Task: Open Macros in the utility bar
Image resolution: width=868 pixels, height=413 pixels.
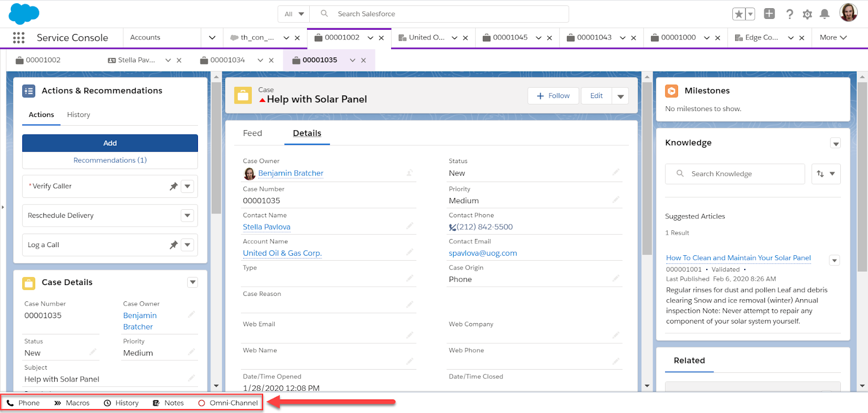Action: click(72, 403)
